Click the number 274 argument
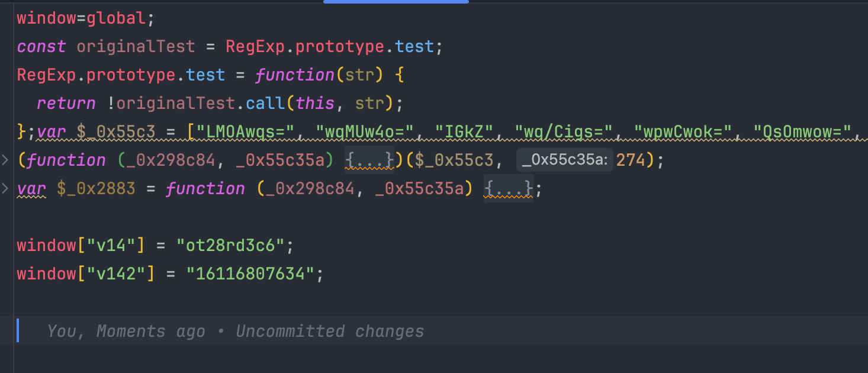The image size is (868, 373). point(631,160)
